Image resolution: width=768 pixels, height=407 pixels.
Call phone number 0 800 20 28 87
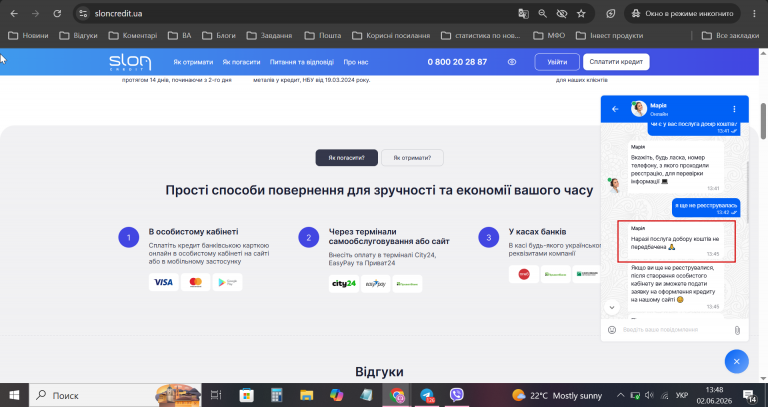(457, 62)
